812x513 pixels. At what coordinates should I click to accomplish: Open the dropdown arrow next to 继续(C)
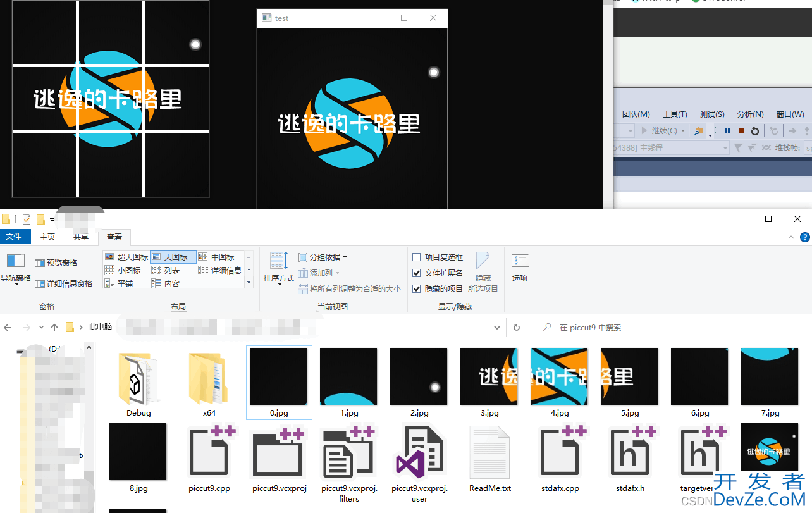pos(683,131)
